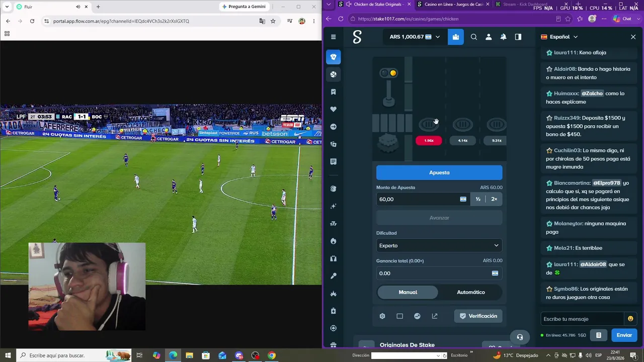Open the volume control in system tray
Image resolution: width=644 pixels, height=362 pixels.
[x=588, y=355]
